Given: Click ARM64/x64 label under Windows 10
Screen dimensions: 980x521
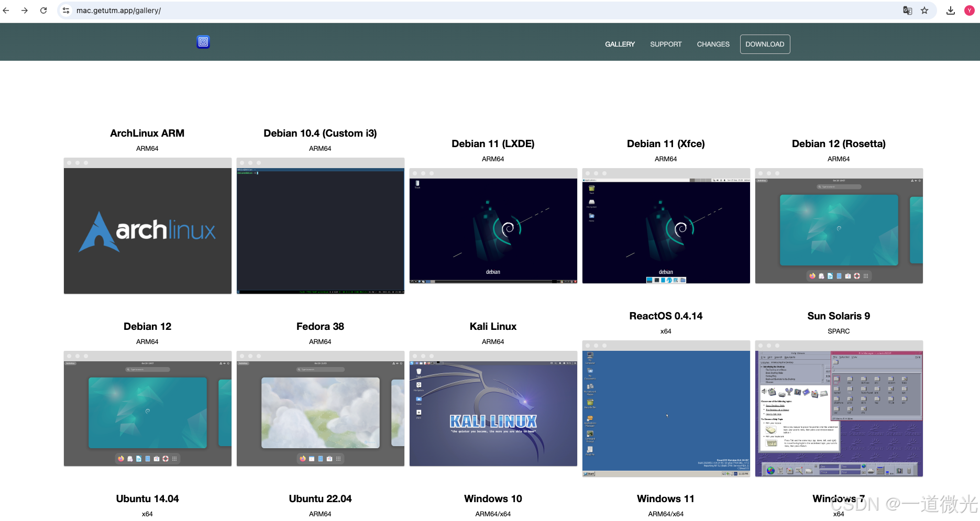Looking at the screenshot, I should [493, 514].
